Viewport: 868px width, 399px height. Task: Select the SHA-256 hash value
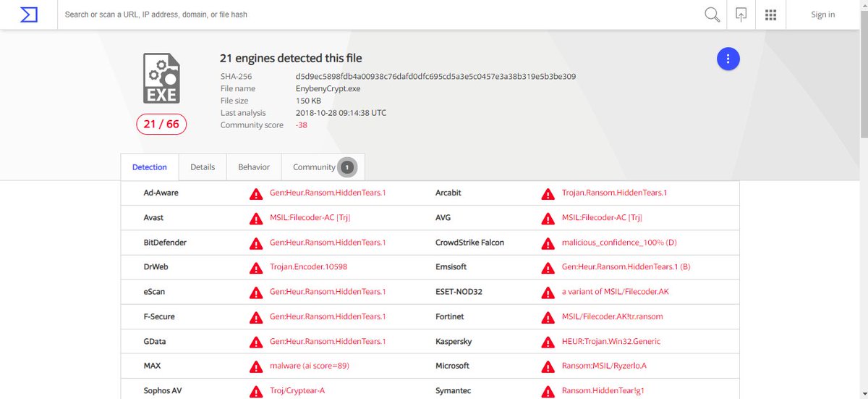tap(435, 76)
